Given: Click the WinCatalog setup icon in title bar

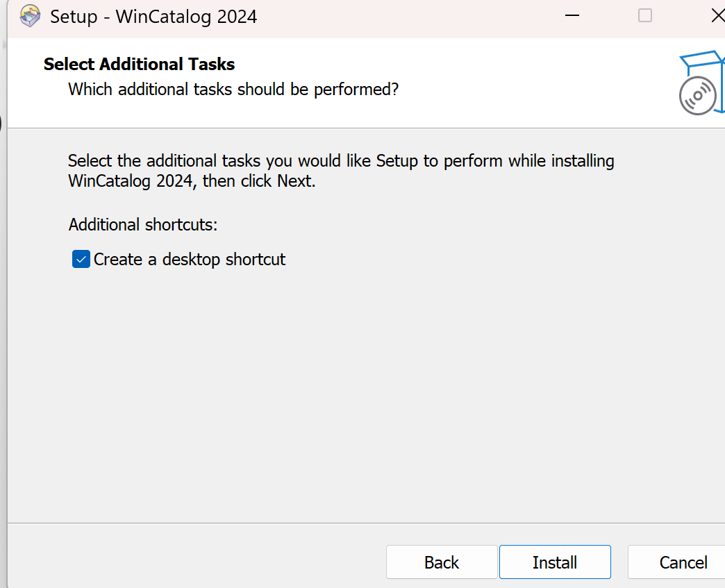Looking at the screenshot, I should click(x=30, y=16).
